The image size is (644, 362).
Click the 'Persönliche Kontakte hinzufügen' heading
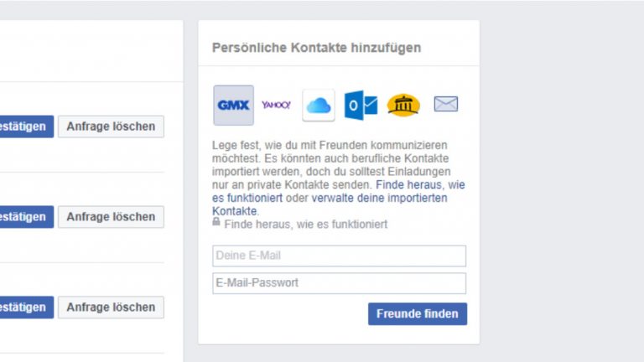(x=316, y=48)
